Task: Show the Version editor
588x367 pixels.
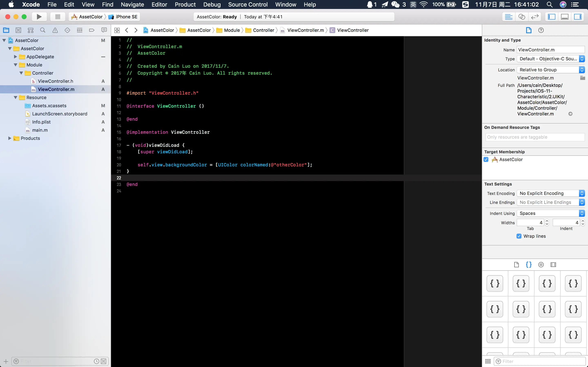Action: pos(535,17)
